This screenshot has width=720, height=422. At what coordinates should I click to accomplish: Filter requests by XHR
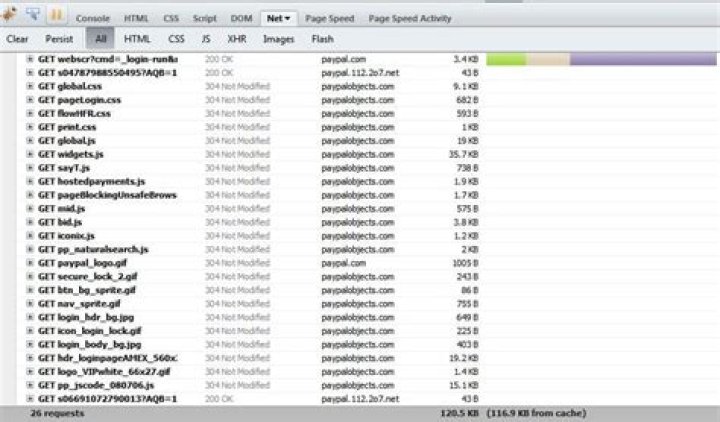click(x=237, y=39)
